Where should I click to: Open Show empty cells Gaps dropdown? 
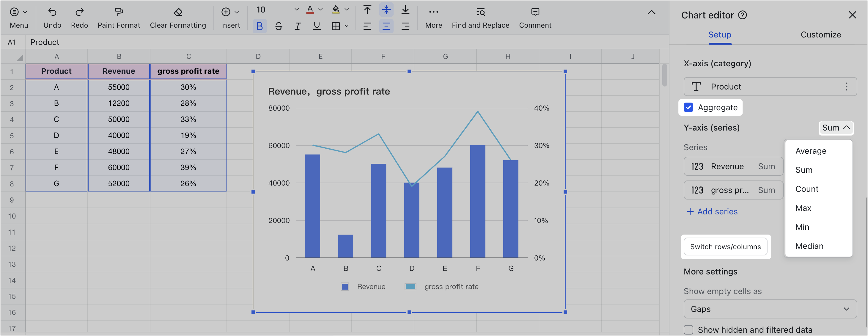pos(770,309)
